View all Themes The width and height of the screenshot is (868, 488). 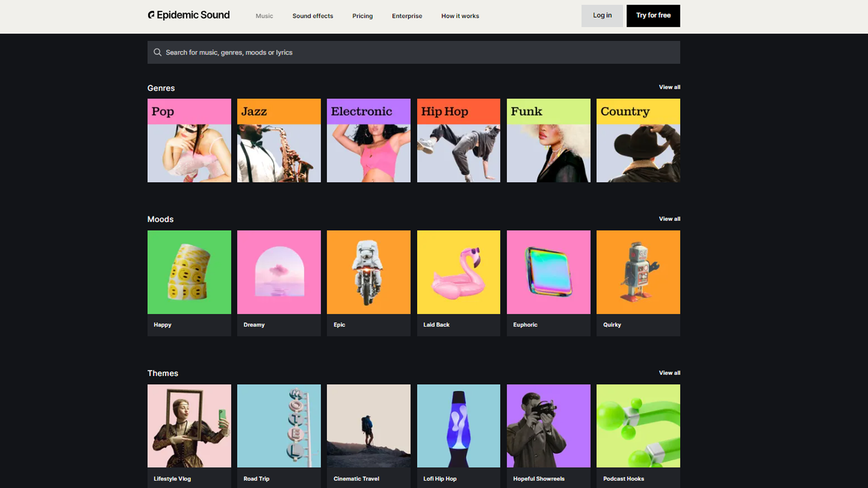coord(669,373)
